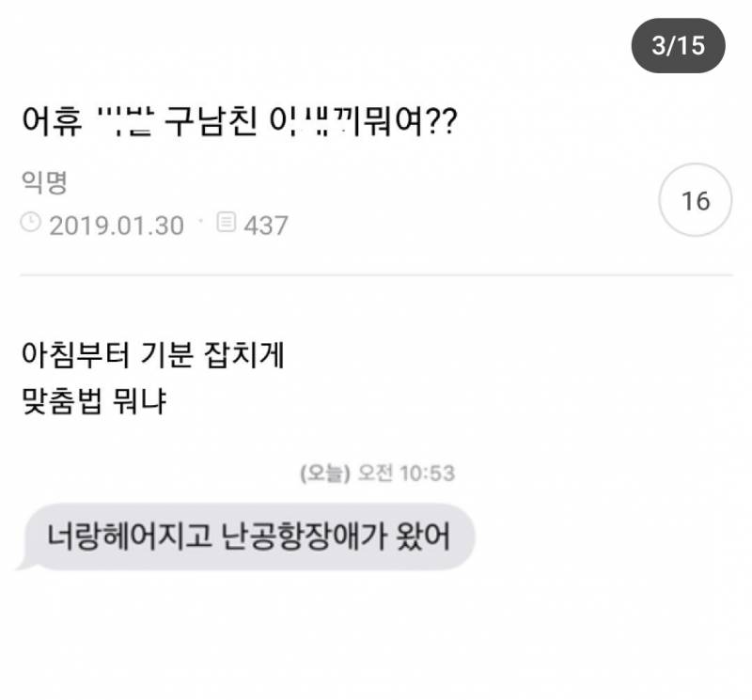This screenshot has height=700, width=752.
Task: Click the 2019.01.30 post date
Action: coord(117,226)
